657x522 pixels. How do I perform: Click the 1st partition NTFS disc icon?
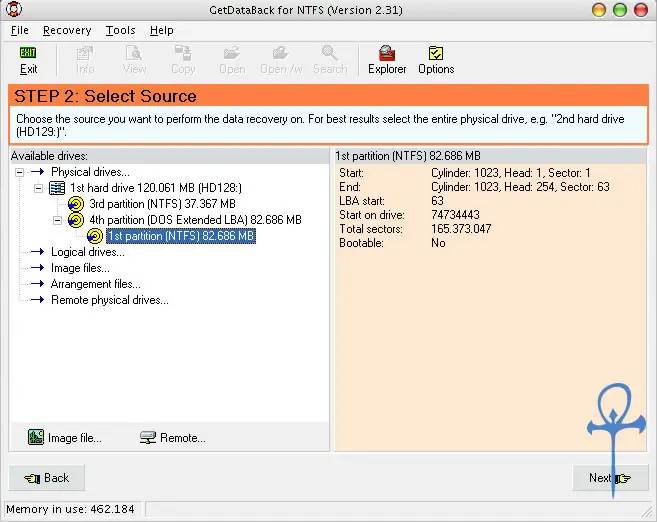coord(95,236)
